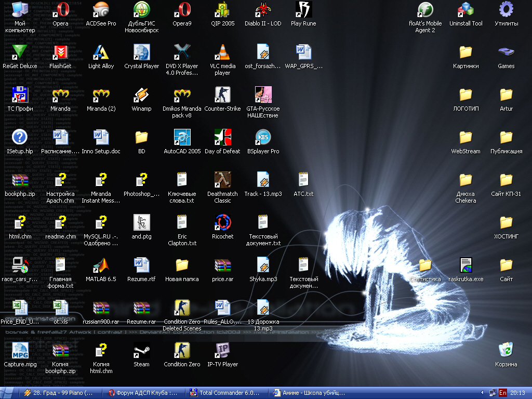
Task: Launch Winamp from the desktop
Action: tap(141, 95)
